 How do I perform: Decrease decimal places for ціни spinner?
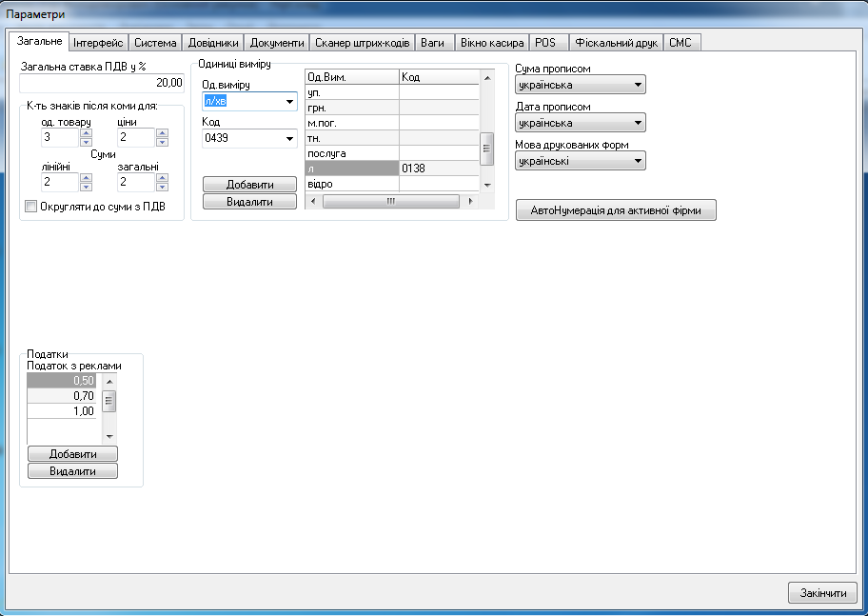pos(162,143)
